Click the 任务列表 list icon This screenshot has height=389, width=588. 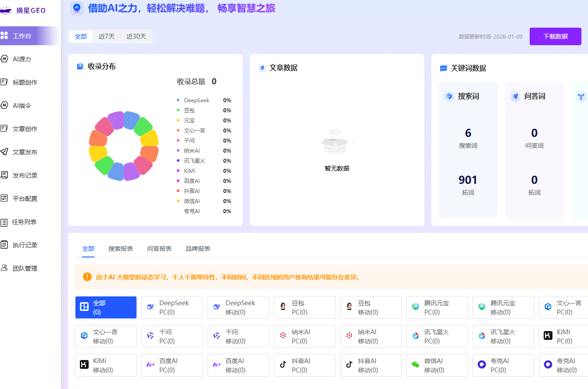[4, 222]
